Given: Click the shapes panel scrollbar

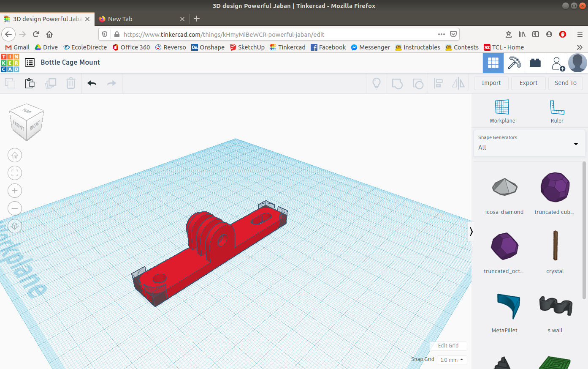Looking at the screenshot, I should click(x=584, y=230).
